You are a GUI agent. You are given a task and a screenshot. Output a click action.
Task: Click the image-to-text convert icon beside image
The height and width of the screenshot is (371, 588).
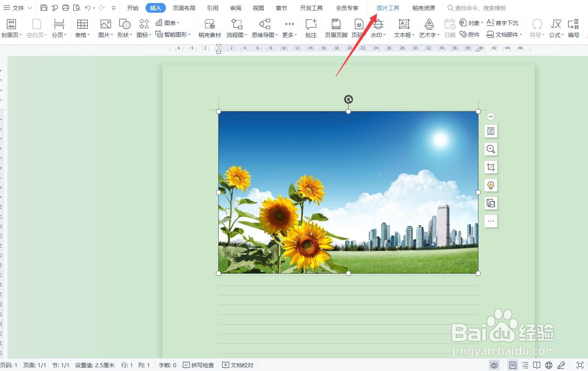point(491,203)
